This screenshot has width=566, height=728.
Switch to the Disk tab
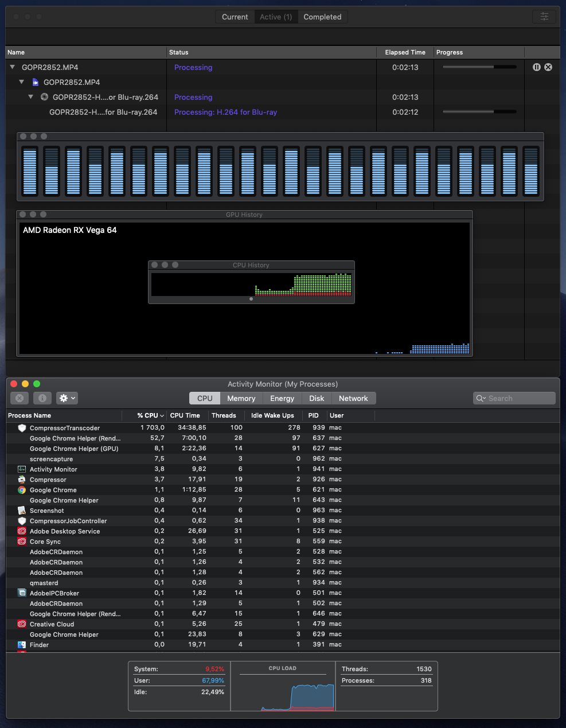(317, 398)
